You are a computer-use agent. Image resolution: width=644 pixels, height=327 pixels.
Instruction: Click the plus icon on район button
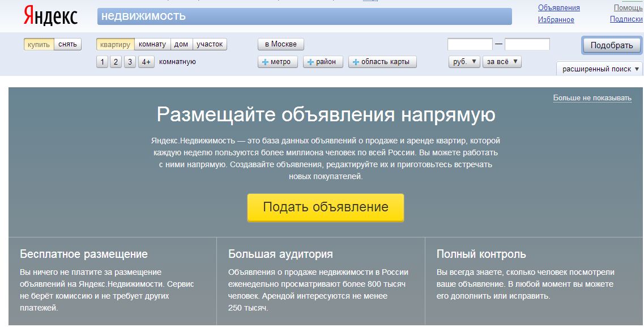click(310, 62)
